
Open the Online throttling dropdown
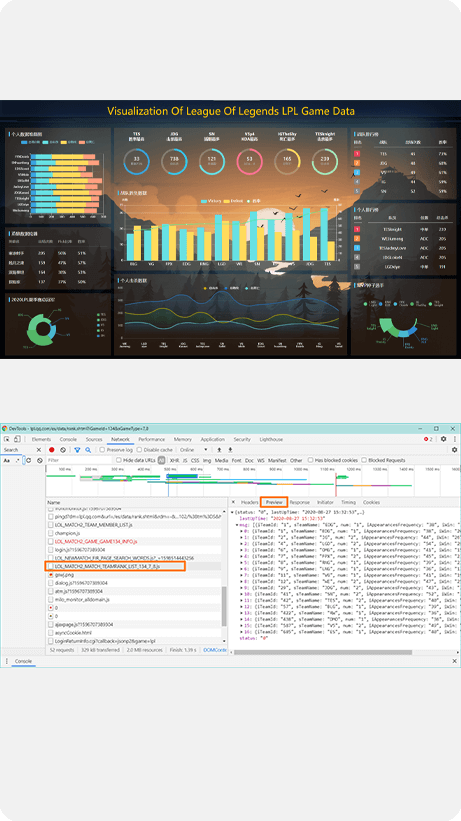coord(194,450)
